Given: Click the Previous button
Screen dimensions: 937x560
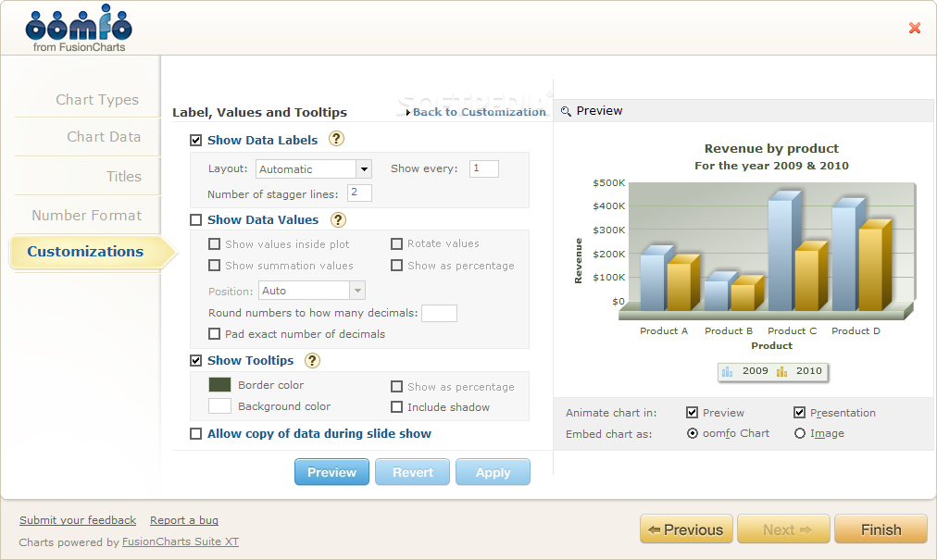Looking at the screenshot, I should point(686,529).
